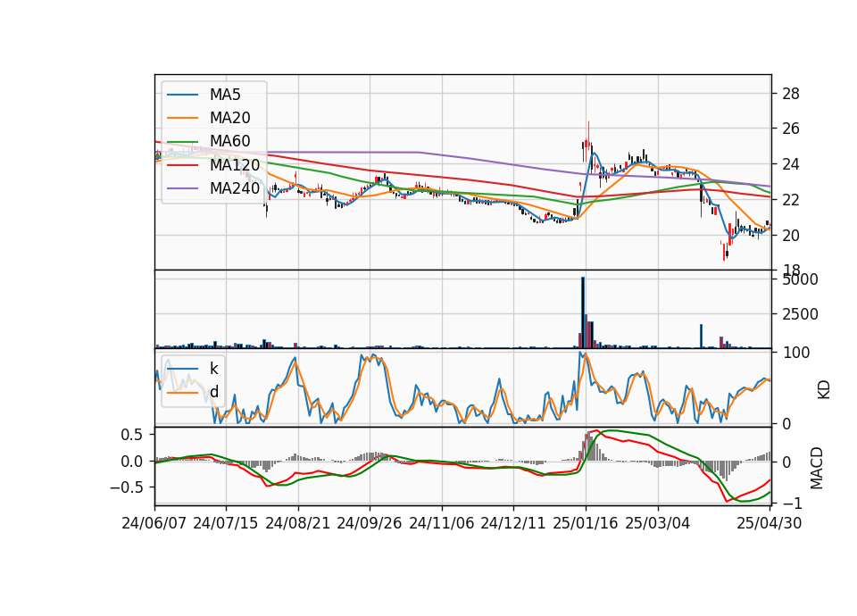Click the KD axis title
Image resolution: width=857 pixels, height=616 pixels.
click(824, 390)
